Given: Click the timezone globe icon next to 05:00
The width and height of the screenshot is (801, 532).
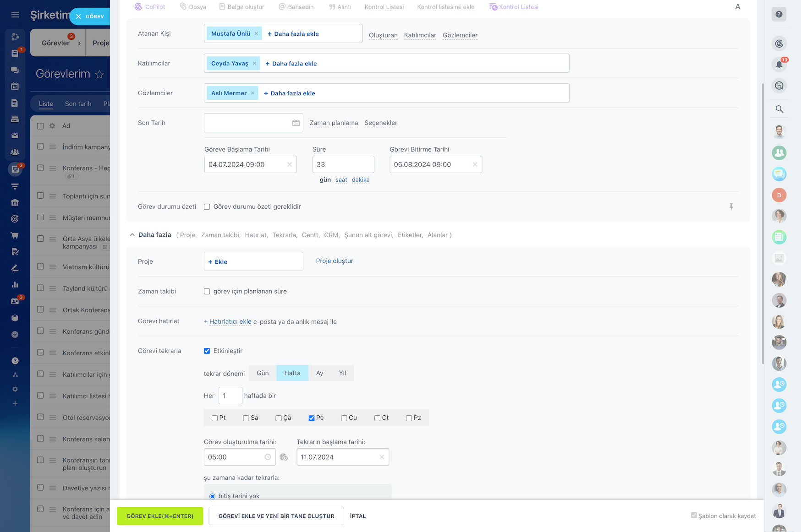Looking at the screenshot, I should click(x=284, y=457).
